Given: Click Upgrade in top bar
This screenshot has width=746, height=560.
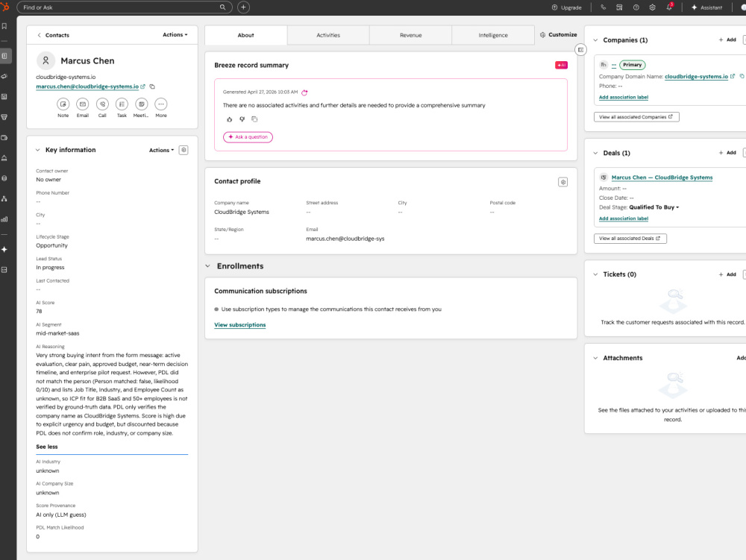Looking at the screenshot, I should 567,7.
